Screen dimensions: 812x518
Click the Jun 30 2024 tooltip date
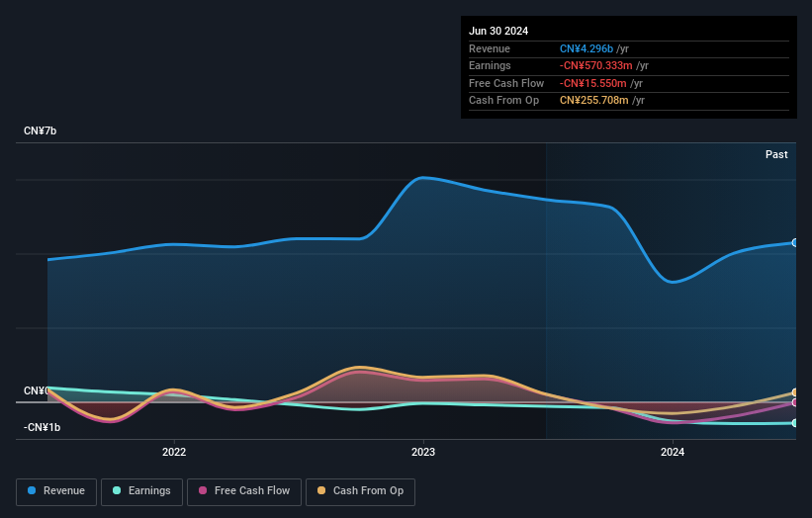coord(498,31)
